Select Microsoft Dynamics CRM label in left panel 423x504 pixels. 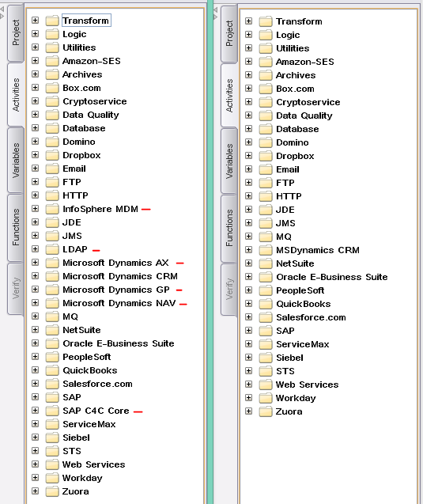[x=120, y=276]
